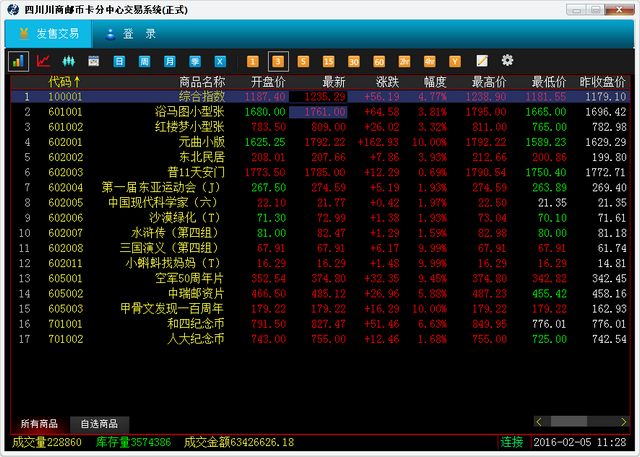Select the 60-minute interval icon
The height and width of the screenshot is (457, 640).
379,62
